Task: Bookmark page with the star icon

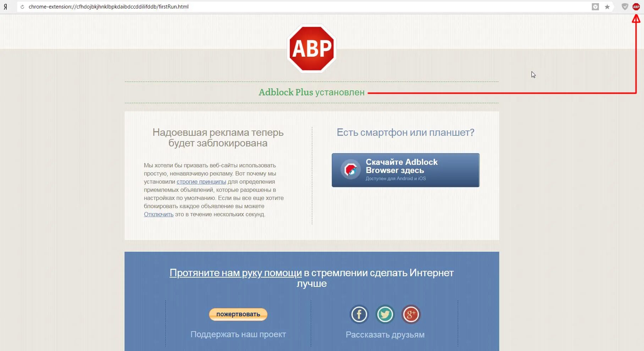Action: pos(607,7)
